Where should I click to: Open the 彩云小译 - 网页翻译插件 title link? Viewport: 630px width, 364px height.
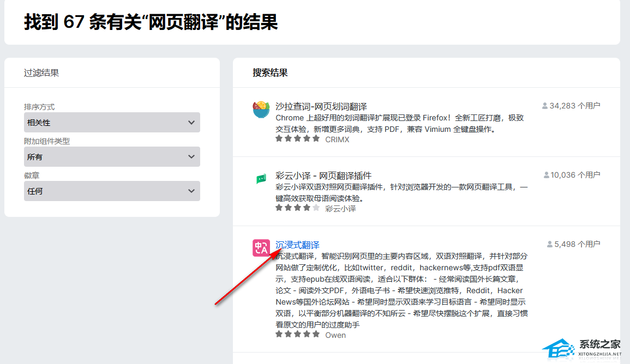[x=323, y=175]
